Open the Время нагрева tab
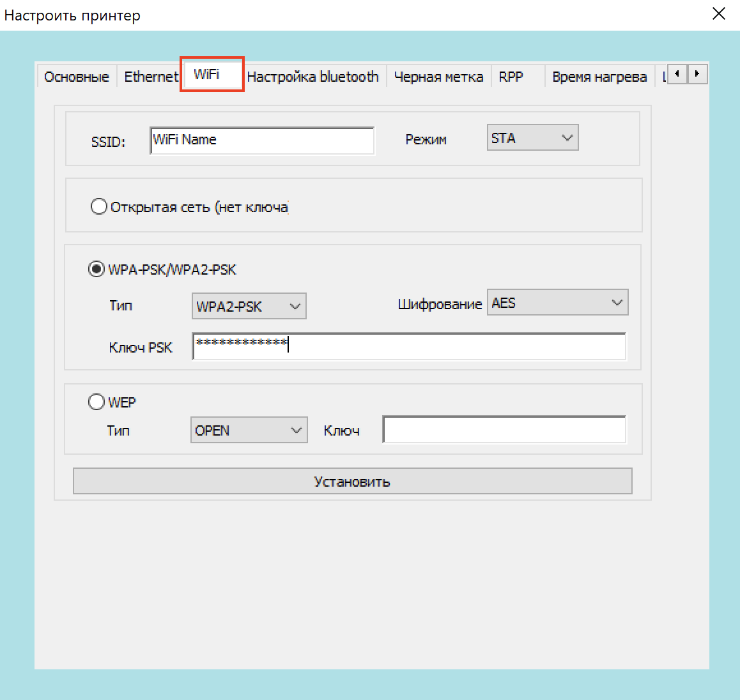 (599, 77)
